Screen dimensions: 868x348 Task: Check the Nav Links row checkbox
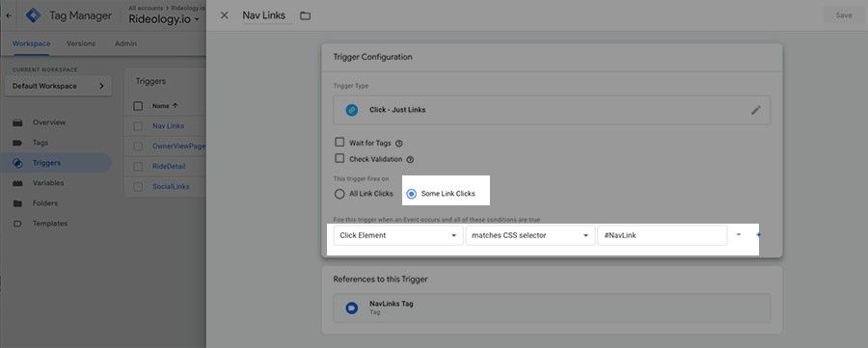[138, 126]
